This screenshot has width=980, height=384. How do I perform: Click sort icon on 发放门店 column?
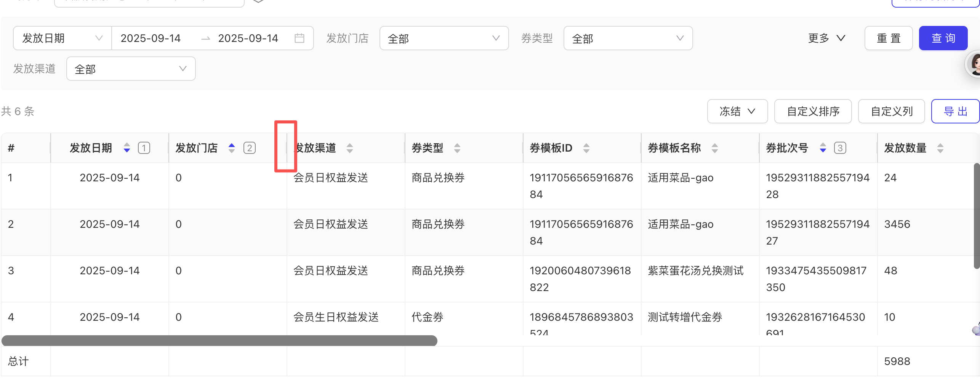(x=232, y=148)
